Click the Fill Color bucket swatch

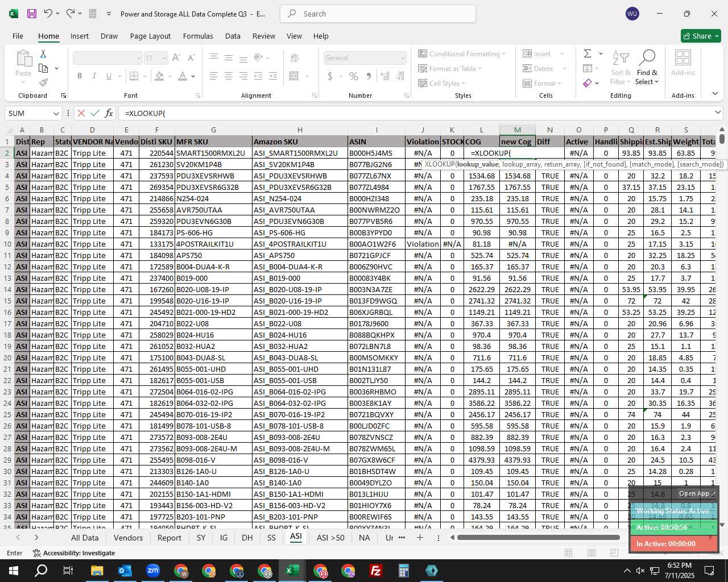tap(159, 76)
